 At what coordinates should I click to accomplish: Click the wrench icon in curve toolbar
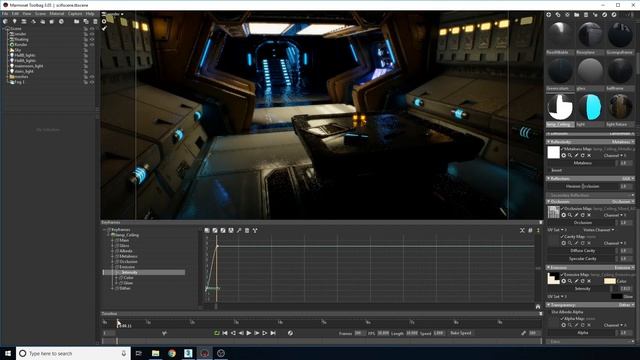point(239,230)
